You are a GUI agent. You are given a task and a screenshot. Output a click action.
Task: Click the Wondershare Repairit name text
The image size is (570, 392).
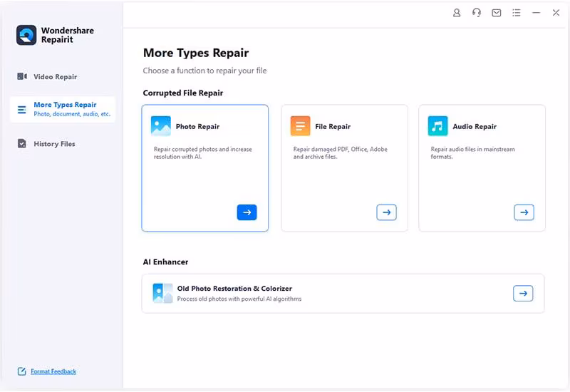pyautogui.click(x=67, y=35)
